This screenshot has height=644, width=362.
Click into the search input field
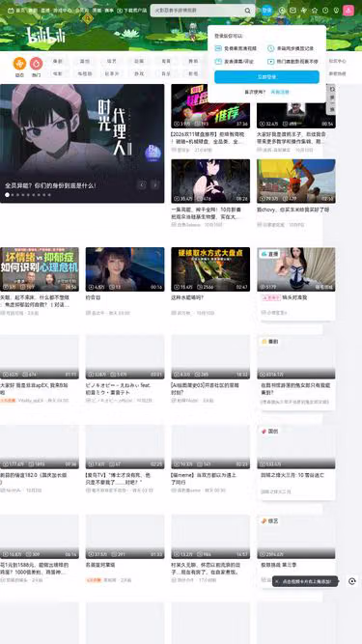[x=197, y=11]
